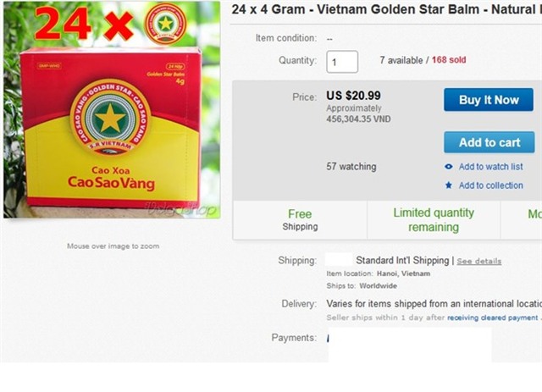Click the 57 watching count
The width and height of the screenshot is (542, 392).
[351, 167]
